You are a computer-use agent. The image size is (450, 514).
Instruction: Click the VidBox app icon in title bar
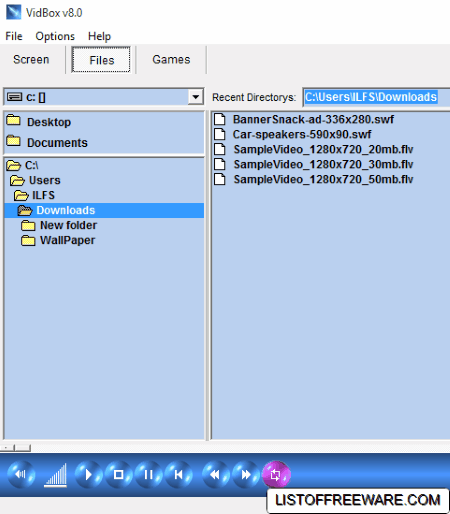tap(13, 12)
